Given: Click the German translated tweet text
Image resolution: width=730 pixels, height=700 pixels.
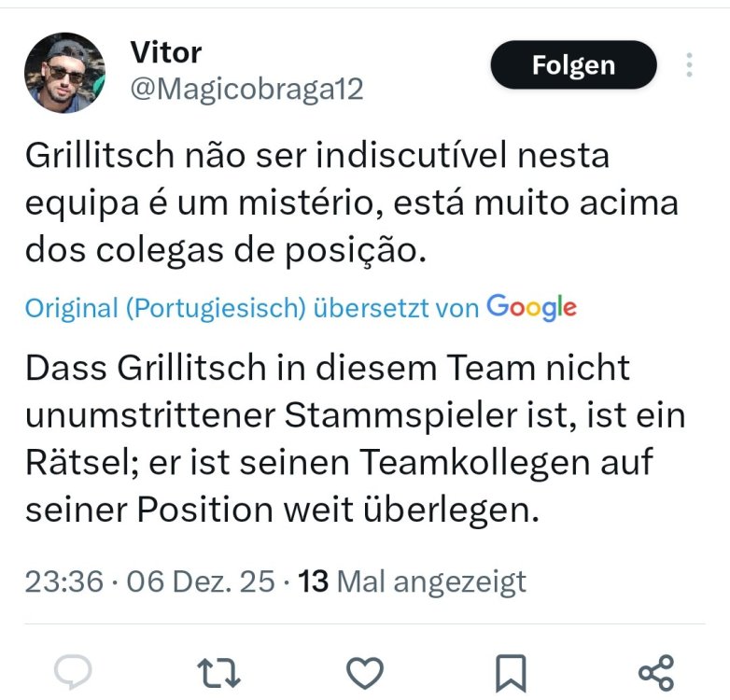Looking at the screenshot, I should [356, 439].
